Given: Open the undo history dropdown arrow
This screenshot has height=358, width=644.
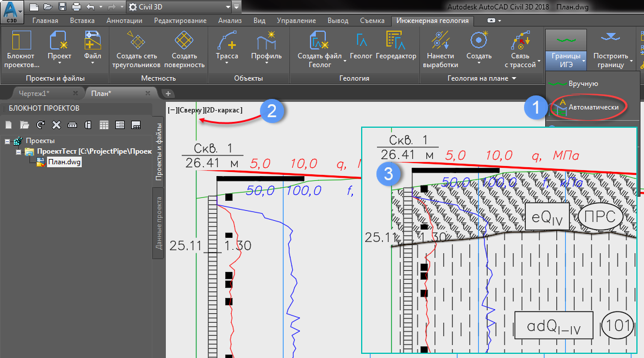Looking at the screenshot, I should [101, 7].
